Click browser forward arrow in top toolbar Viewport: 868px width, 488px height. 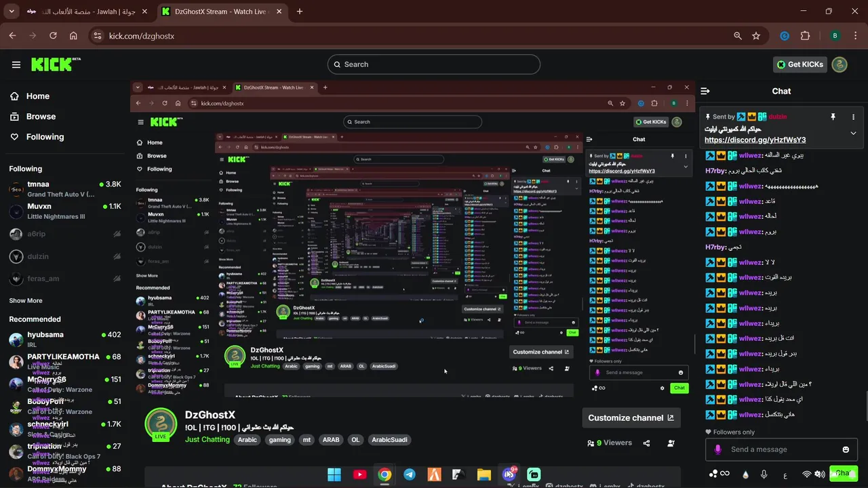pos(33,36)
